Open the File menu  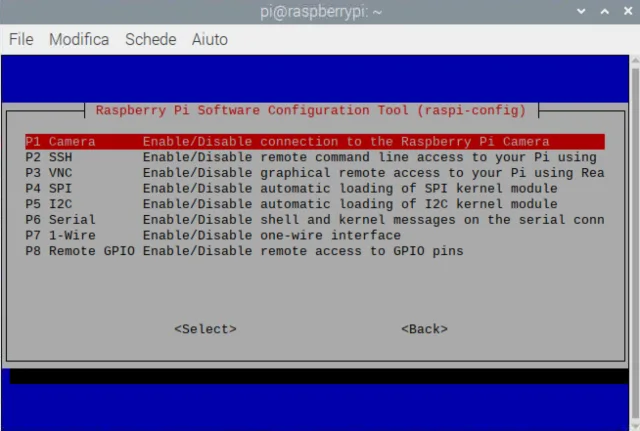point(21,40)
